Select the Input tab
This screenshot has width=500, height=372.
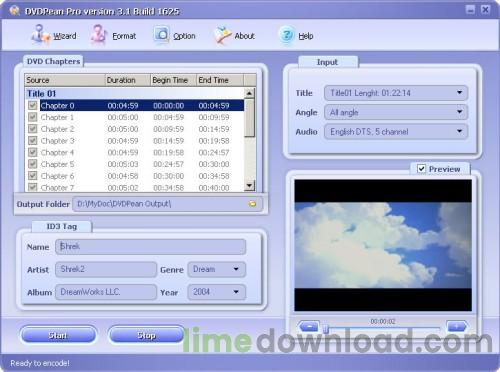click(327, 62)
